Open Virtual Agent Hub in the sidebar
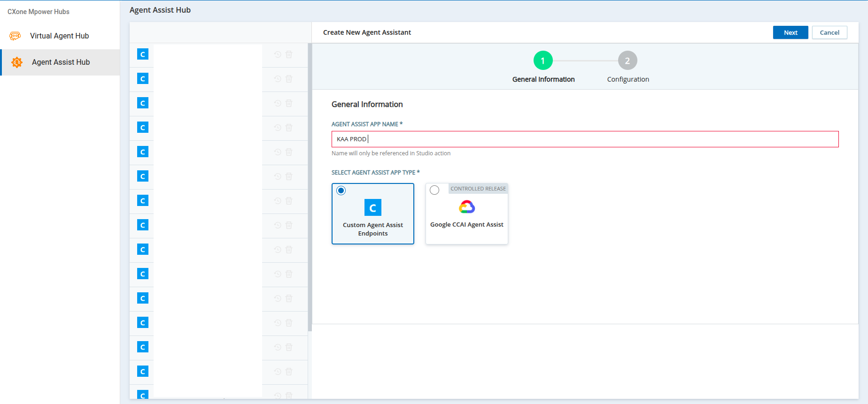The height and width of the screenshot is (404, 868). pyautogui.click(x=59, y=36)
